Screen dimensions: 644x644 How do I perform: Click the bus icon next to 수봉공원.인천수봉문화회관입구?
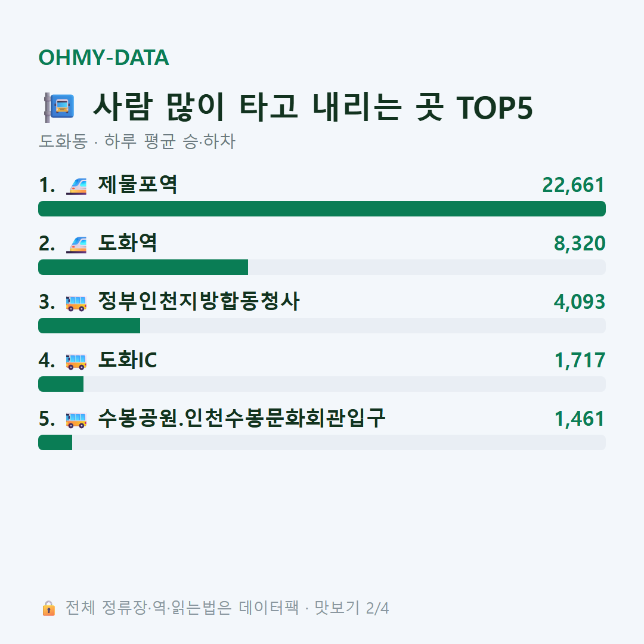coord(76,420)
